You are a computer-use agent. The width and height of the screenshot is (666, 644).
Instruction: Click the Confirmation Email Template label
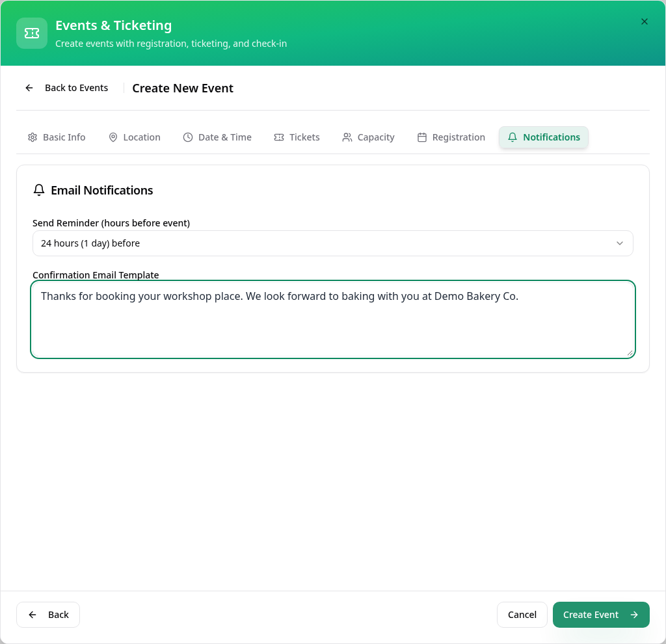pyautogui.click(x=96, y=275)
